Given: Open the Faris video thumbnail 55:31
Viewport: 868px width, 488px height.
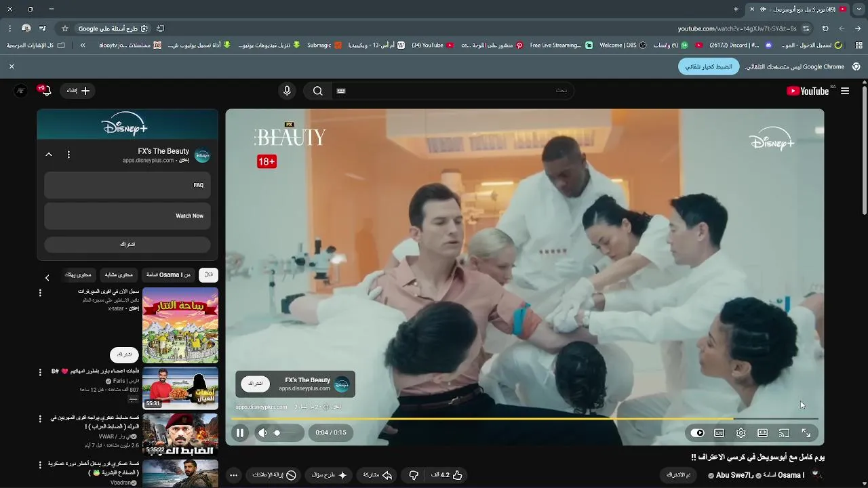Looking at the screenshot, I should (x=180, y=388).
